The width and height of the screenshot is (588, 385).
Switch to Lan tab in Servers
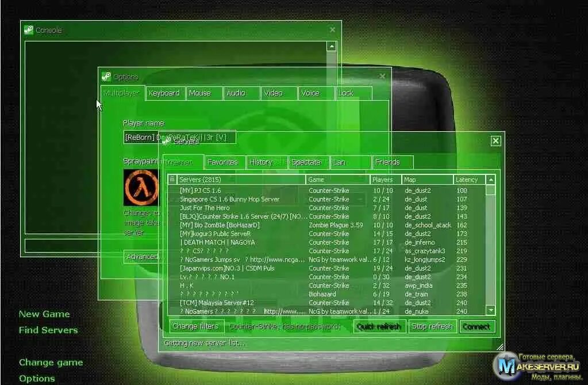[x=350, y=162]
